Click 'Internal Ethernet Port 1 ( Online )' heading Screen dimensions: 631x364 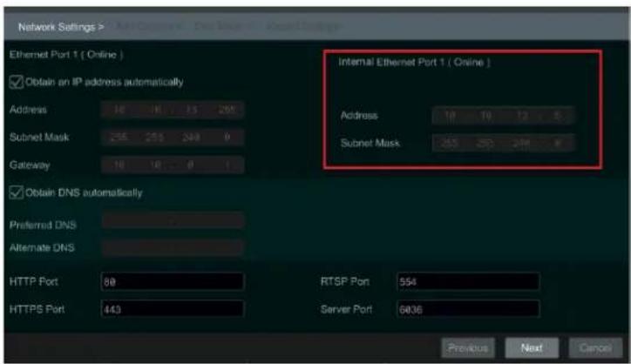click(414, 63)
